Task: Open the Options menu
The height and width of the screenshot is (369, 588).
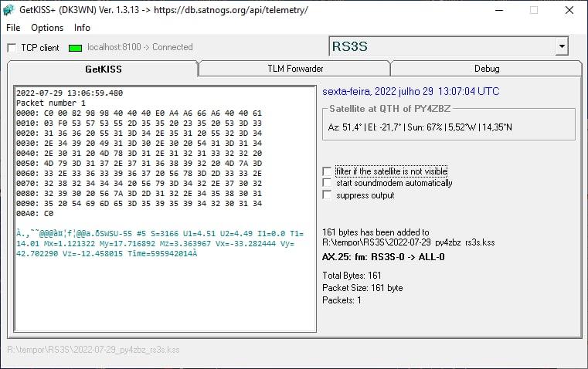Action: [x=47, y=28]
